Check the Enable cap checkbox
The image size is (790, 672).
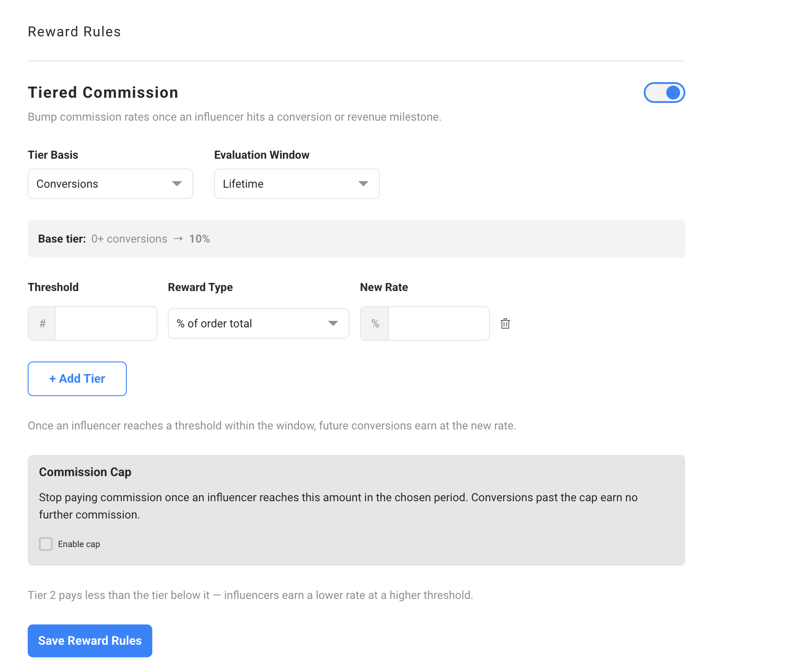point(46,544)
